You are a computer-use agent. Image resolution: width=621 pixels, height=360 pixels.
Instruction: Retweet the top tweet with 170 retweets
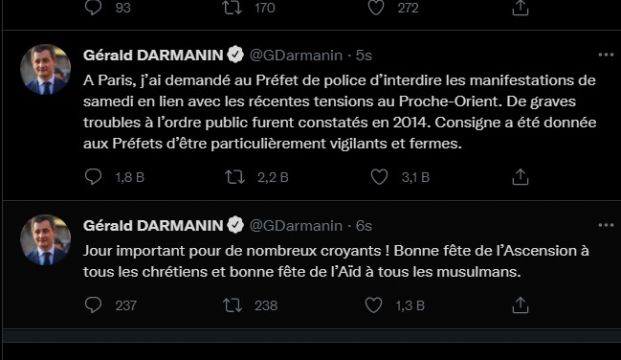tap(232, 8)
